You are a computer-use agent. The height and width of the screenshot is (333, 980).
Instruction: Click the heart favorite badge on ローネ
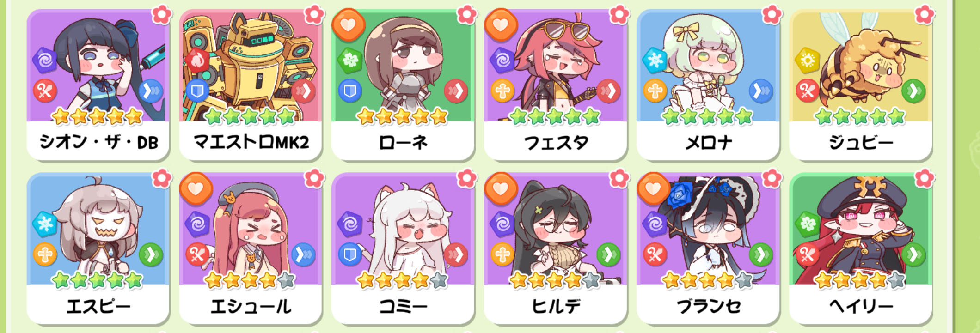click(348, 24)
